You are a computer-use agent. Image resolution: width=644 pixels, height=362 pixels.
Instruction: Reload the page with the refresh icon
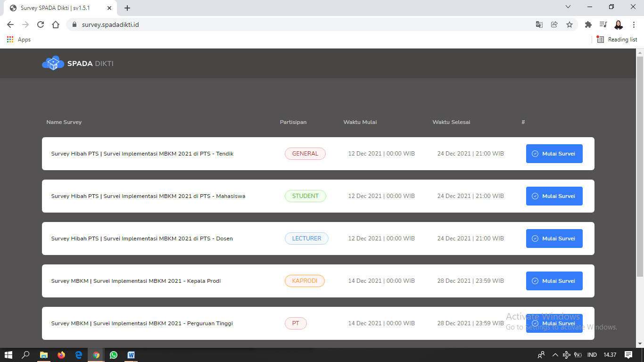(x=41, y=25)
